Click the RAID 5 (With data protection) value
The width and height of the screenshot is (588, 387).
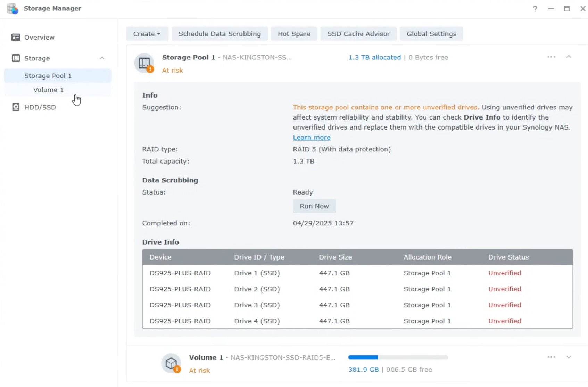(342, 149)
